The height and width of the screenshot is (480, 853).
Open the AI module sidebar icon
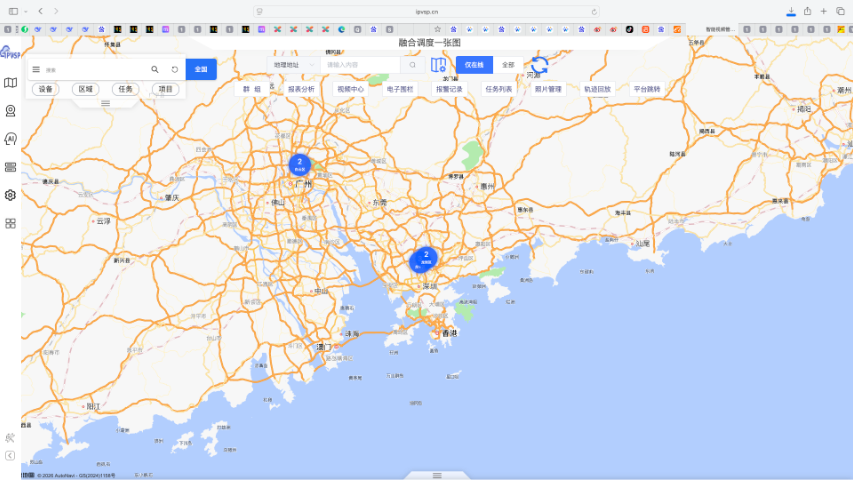11,139
